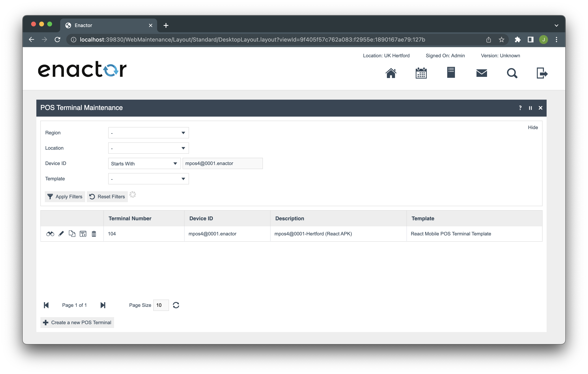Reload the browser page
This screenshot has height=374, width=588.
point(57,40)
